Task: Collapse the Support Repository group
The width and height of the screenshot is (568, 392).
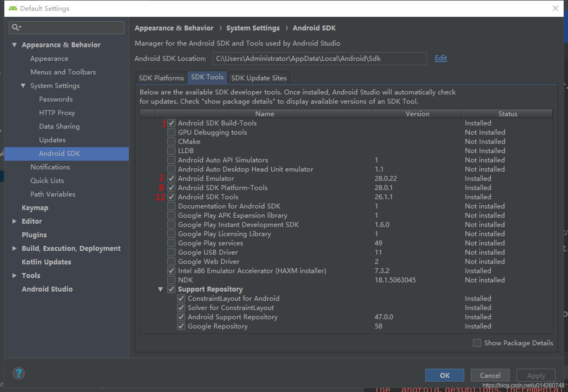Action: (161, 289)
